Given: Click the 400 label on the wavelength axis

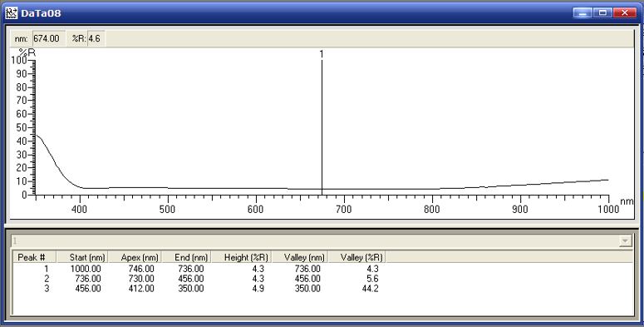Looking at the screenshot, I should [79, 210].
